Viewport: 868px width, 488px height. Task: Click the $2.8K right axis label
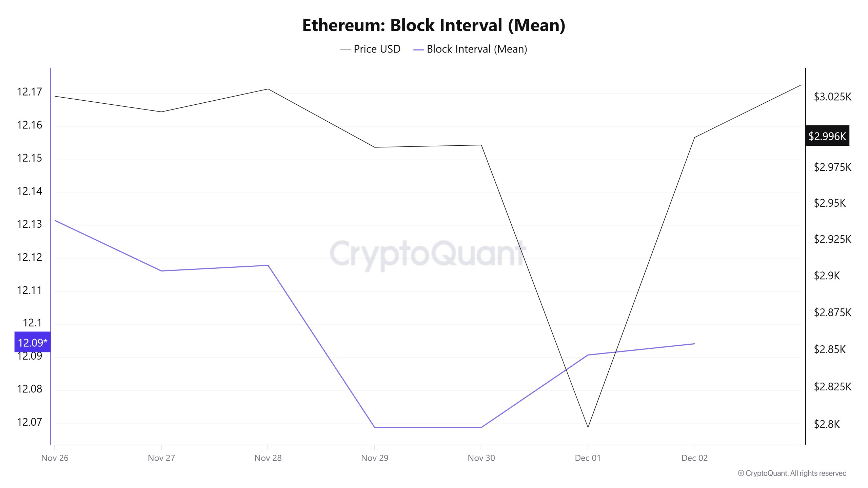point(827,424)
